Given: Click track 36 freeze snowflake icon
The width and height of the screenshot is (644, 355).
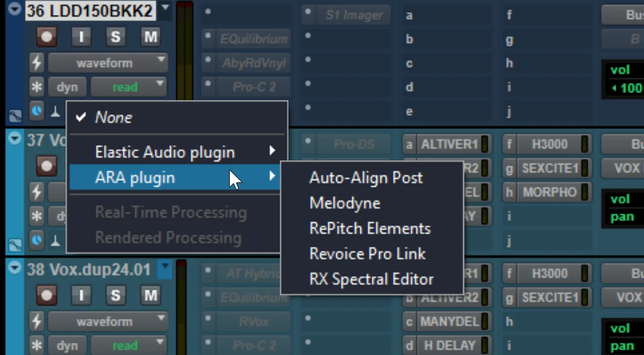Looking at the screenshot, I should 36,87.
